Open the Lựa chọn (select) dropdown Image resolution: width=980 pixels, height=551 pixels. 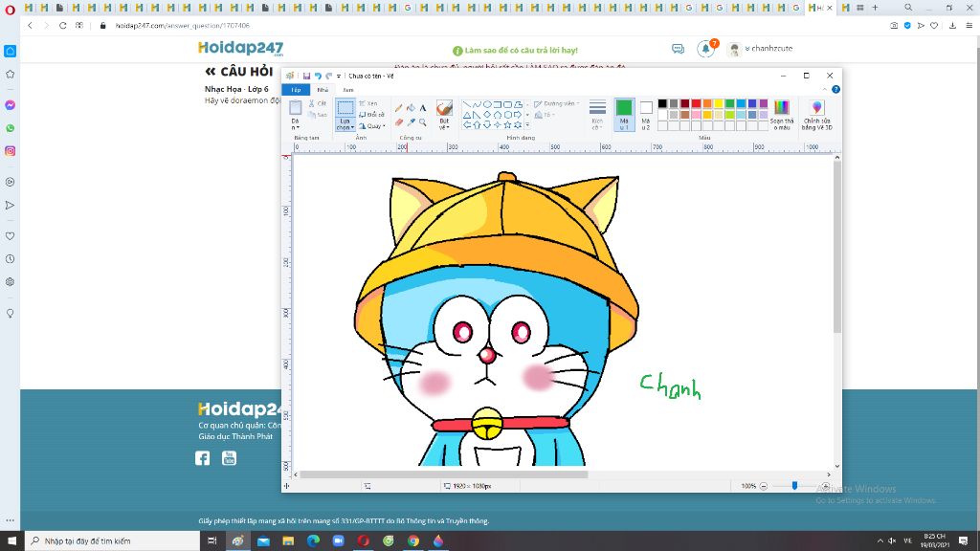pos(345,123)
